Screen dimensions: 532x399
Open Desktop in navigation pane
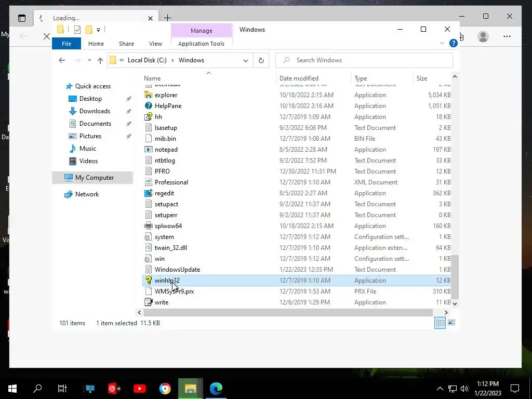90,99
